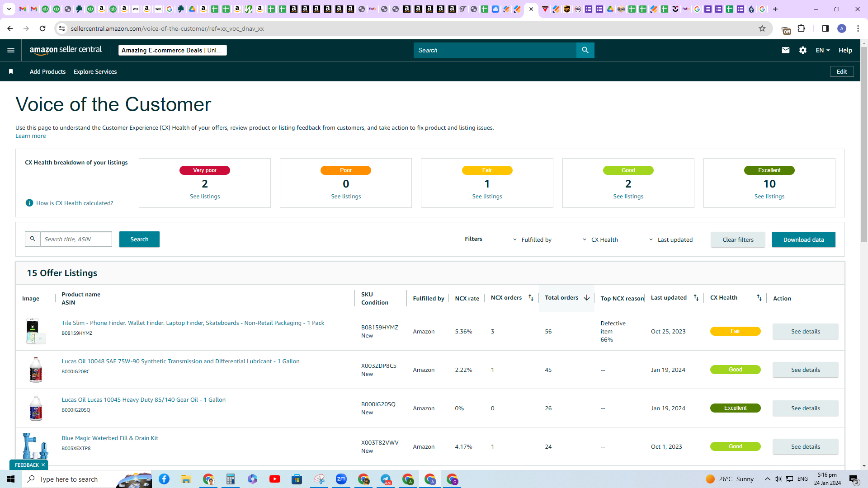Close the Feedback tab with X

[43, 465]
